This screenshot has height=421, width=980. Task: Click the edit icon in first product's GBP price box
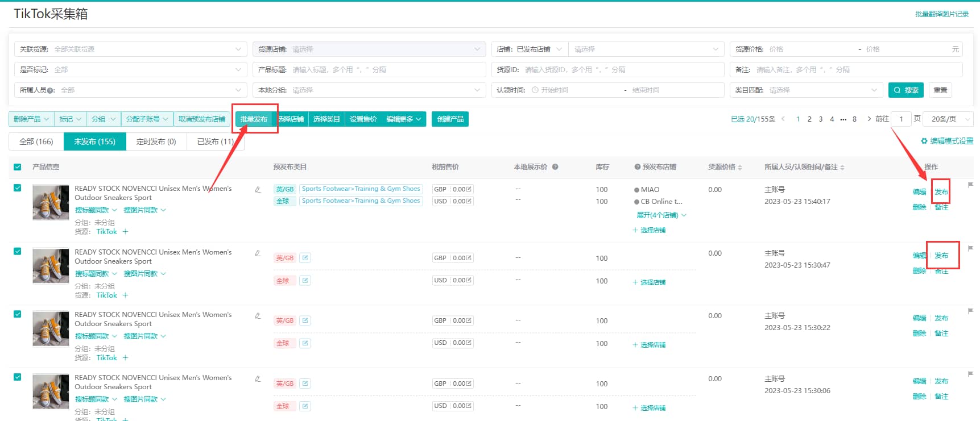click(469, 189)
